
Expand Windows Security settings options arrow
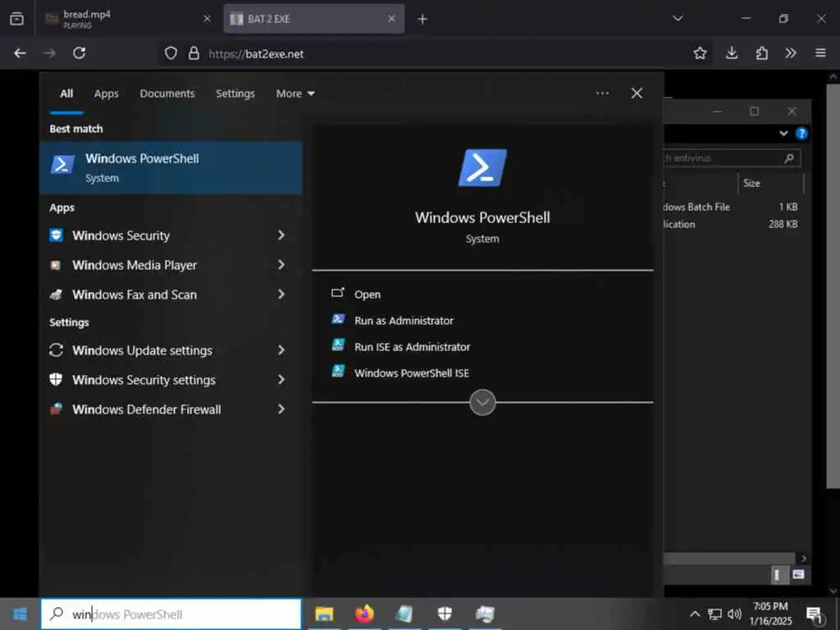281,380
